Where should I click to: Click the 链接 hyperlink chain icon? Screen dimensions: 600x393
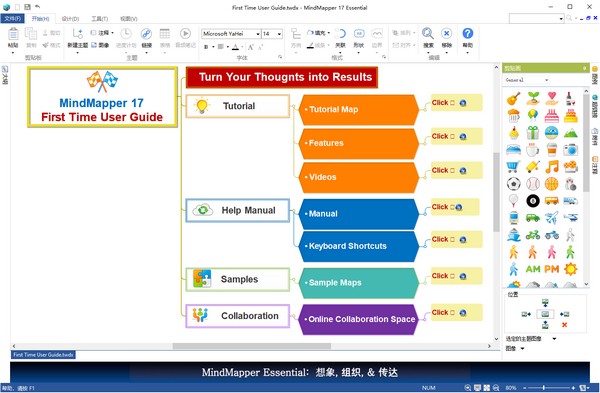pos(146,34)
